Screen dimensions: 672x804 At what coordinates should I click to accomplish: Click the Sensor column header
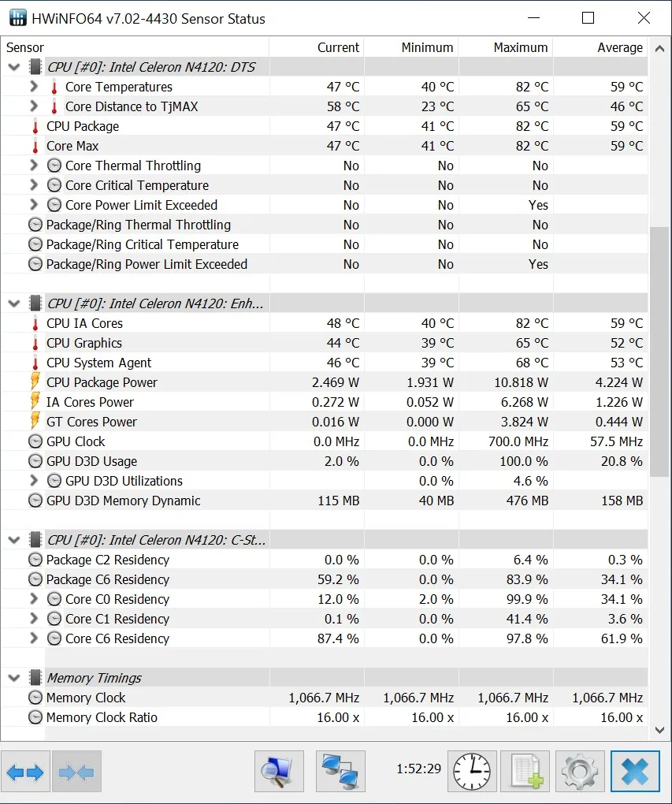25,47
